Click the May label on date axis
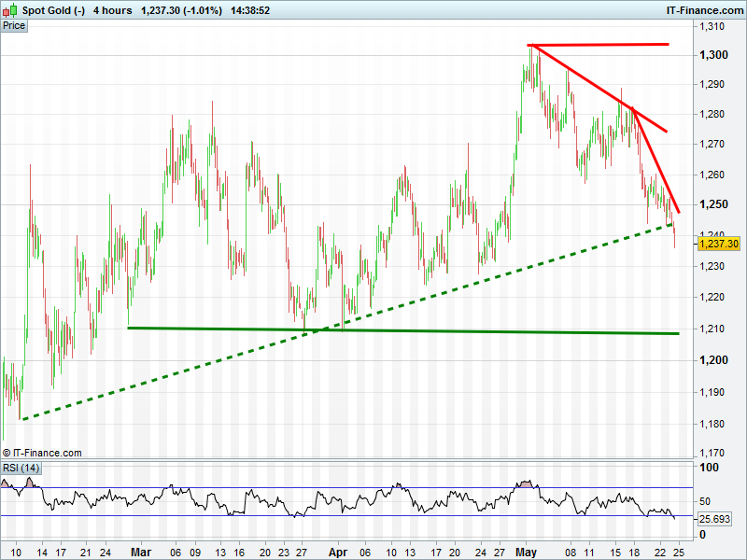This screenshot has height=560, width=747. [526, 553]
